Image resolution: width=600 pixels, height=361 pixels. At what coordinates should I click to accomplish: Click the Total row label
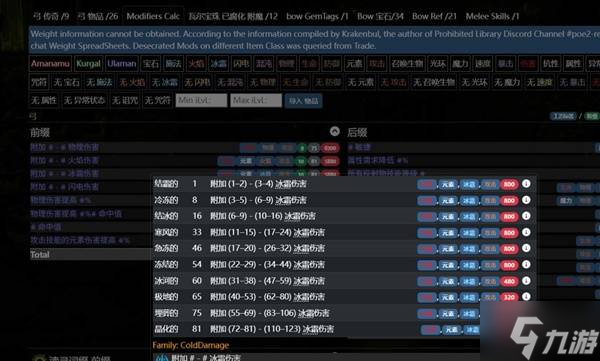(40, 255)
